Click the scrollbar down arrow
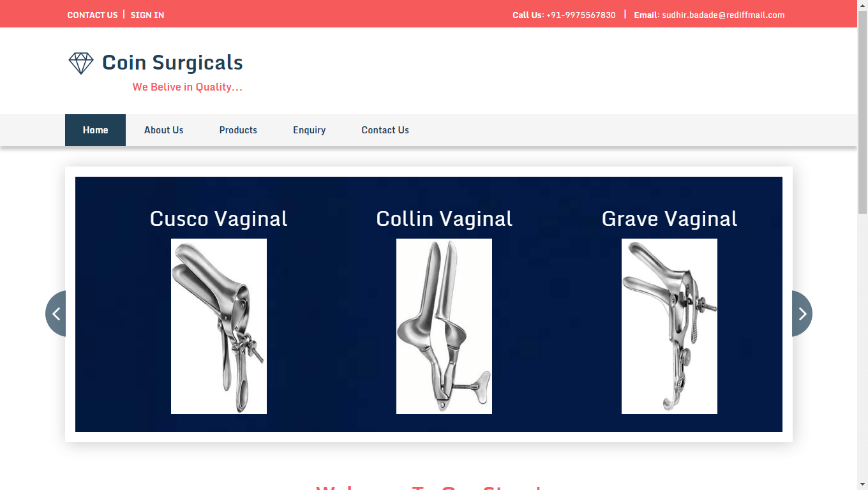 coord(862,485)
